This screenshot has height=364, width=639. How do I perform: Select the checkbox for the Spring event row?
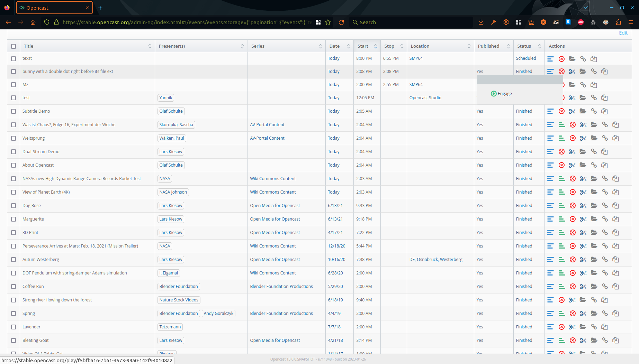point(13,313)
